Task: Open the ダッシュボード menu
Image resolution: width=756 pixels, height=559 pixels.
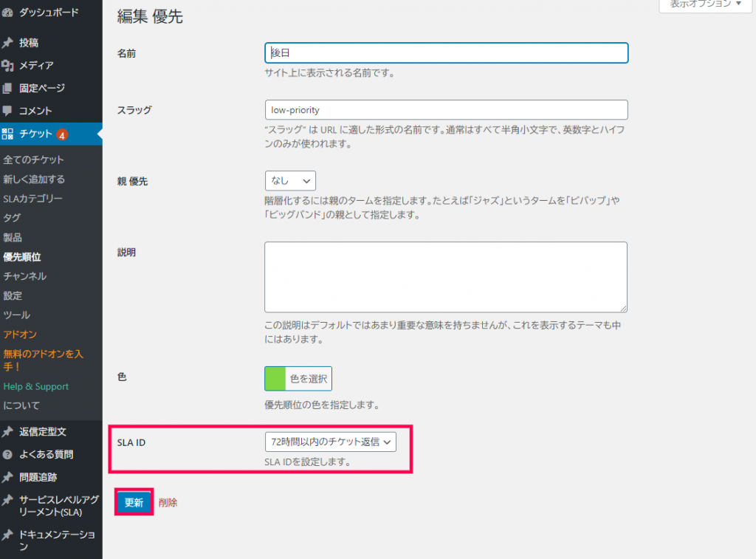Action: [49, 13]
